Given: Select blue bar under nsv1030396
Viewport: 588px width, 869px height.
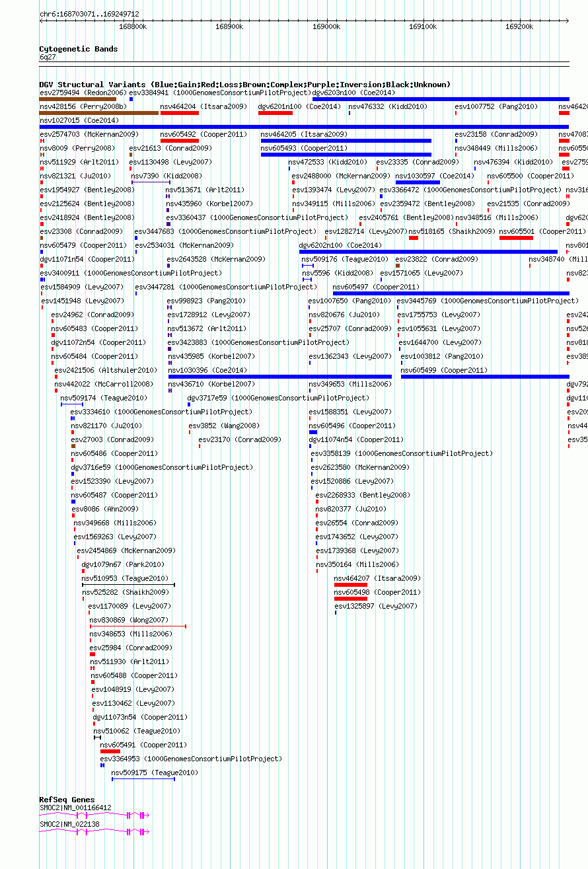Looking at the screenshot, I should pos(280,377).
